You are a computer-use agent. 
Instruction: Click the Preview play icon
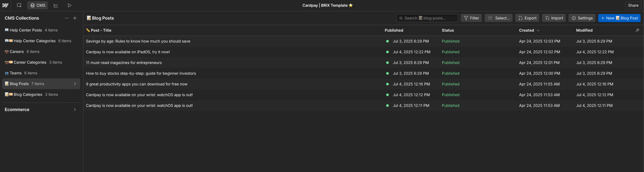(69, 5)
